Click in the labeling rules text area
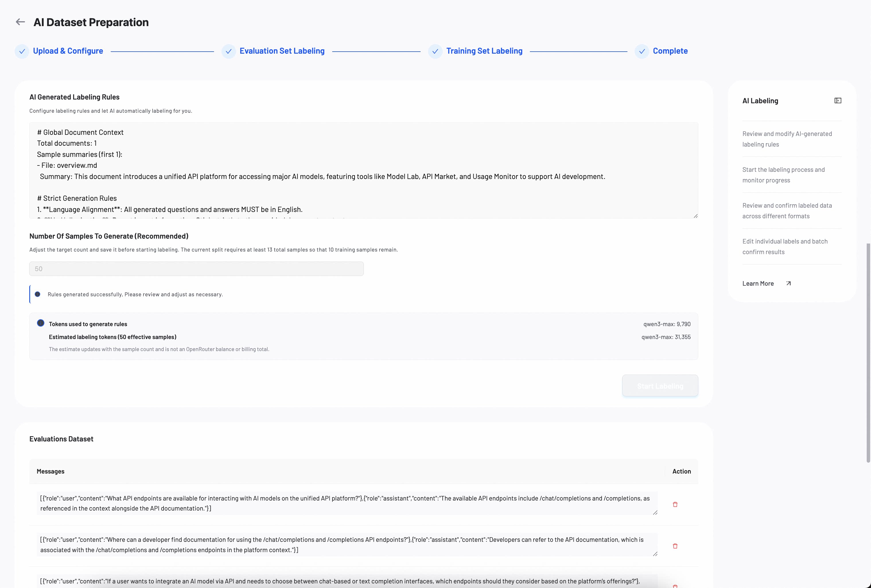Screen dimensions: 871x588 click(363, 170)
